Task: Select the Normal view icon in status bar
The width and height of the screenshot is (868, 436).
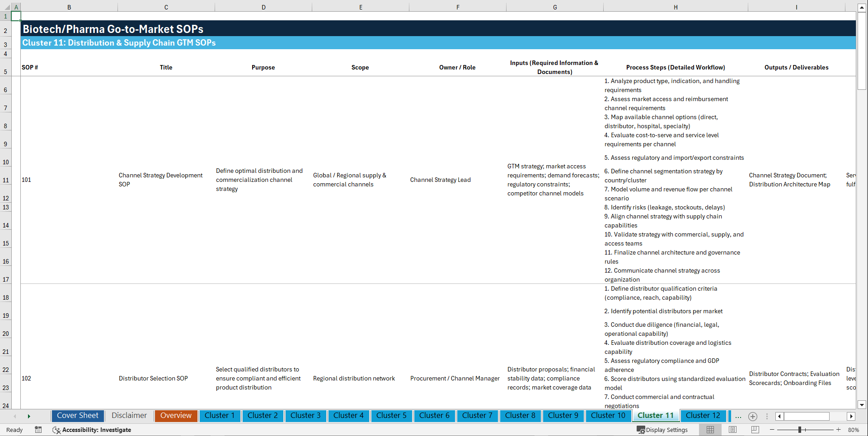Action: click(x=710, y=430)
